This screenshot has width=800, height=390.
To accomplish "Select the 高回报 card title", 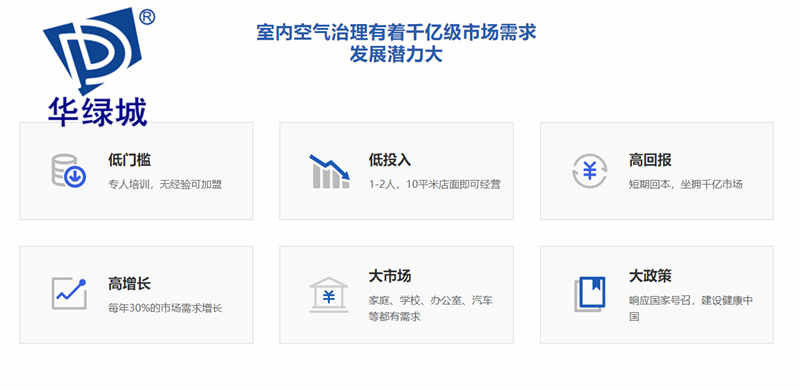I will [x=650, y=160].
